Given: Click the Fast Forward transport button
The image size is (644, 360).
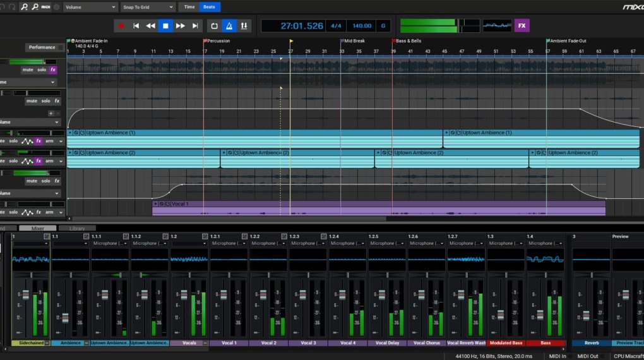Looking at the screenshot, I should pyautogui.click(x=181, y=26).
